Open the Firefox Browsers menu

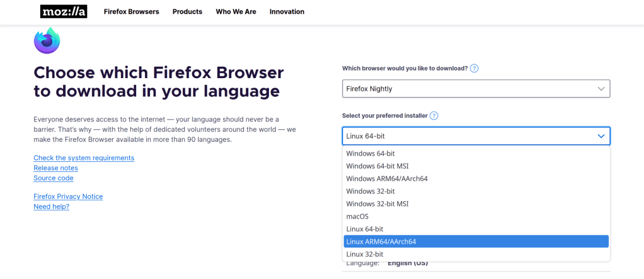point(131,11)
